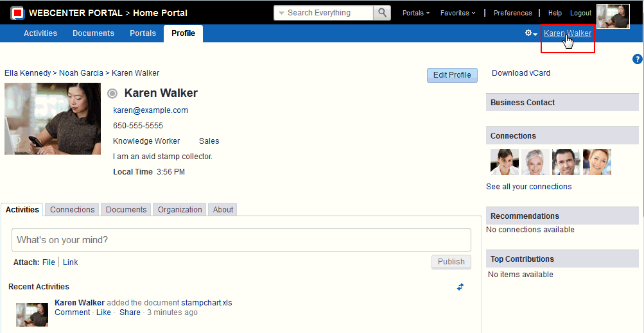The image size is (644, 333).
Task: Click the Knowledge Worker job title text
Action: [146, 141]
